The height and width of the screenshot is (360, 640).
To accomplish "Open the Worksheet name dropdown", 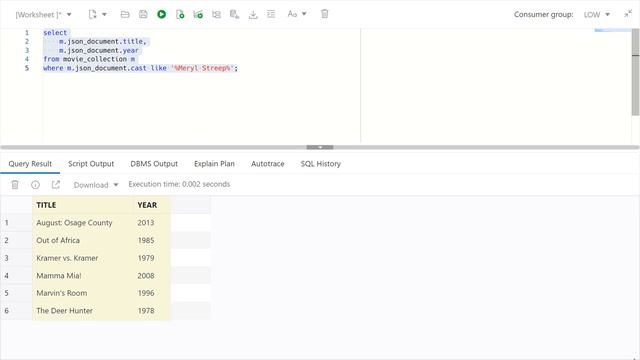I will (43, 15).
